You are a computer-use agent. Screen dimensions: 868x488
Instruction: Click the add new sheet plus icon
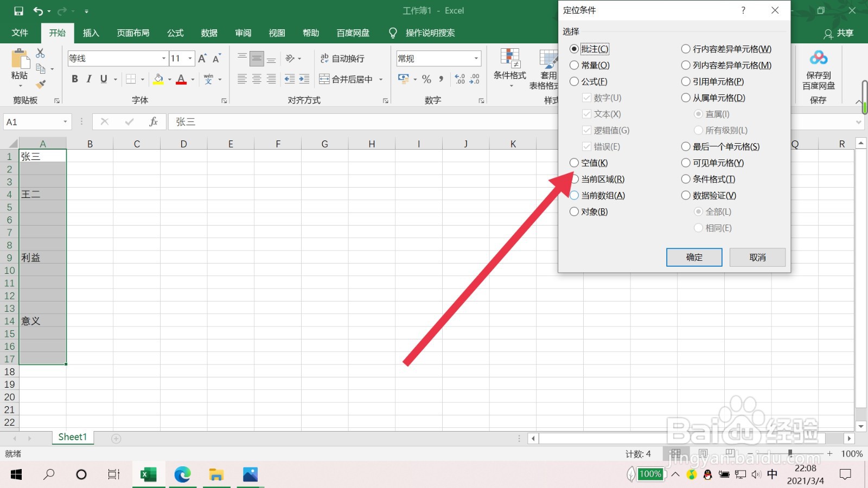(x=116, y=438)
